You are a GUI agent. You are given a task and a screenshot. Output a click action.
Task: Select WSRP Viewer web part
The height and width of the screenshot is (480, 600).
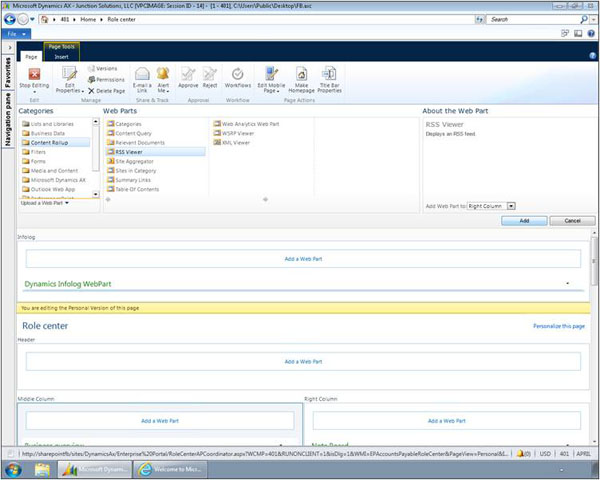(234, 133)
